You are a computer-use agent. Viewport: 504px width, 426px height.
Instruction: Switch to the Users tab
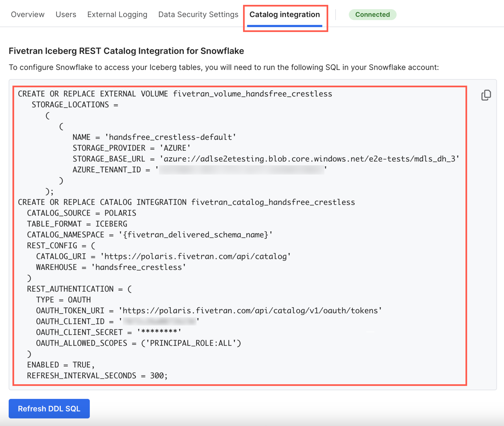[x=66, y=14]
